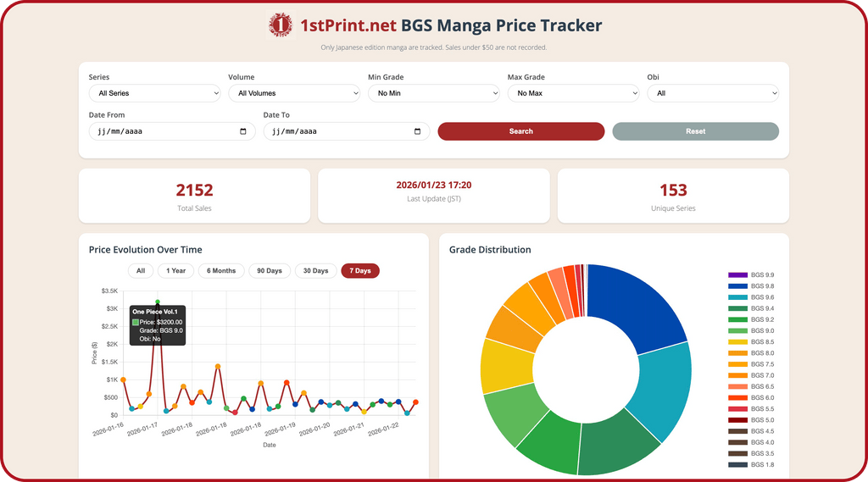Click the red Search button

pos(521,131)
